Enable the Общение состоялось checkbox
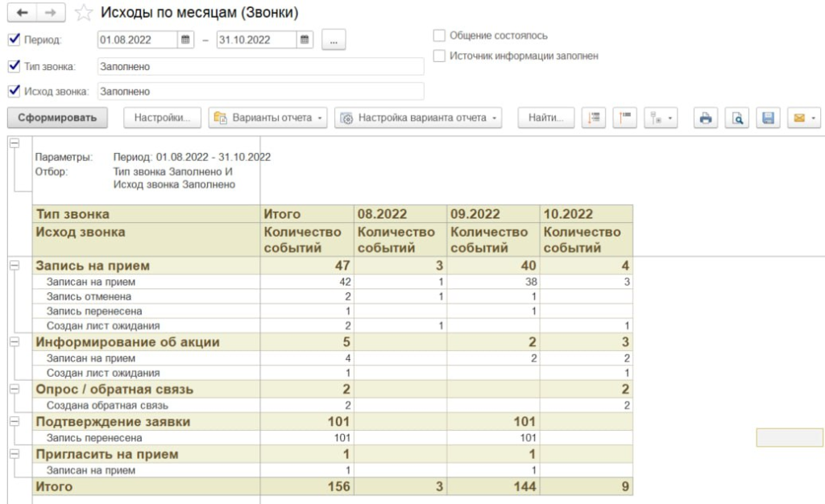Image resolution: width=825 pixels, height=504 pixels. point(439,35)
